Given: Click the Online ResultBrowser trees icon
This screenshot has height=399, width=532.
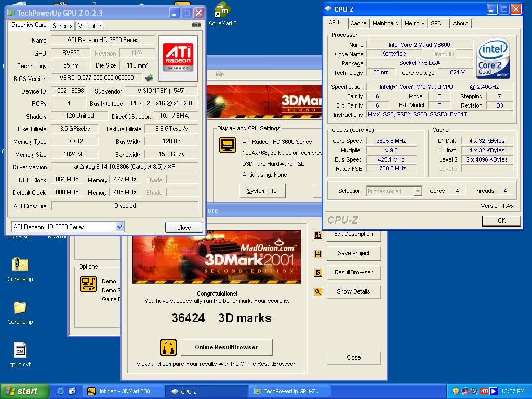Looking at the screenshot, I should (168, 348).
